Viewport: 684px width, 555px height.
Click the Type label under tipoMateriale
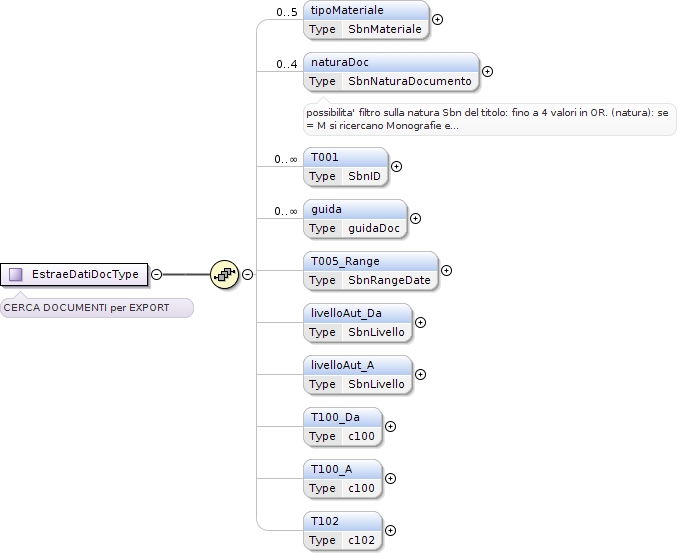click(x=322, y=29)
